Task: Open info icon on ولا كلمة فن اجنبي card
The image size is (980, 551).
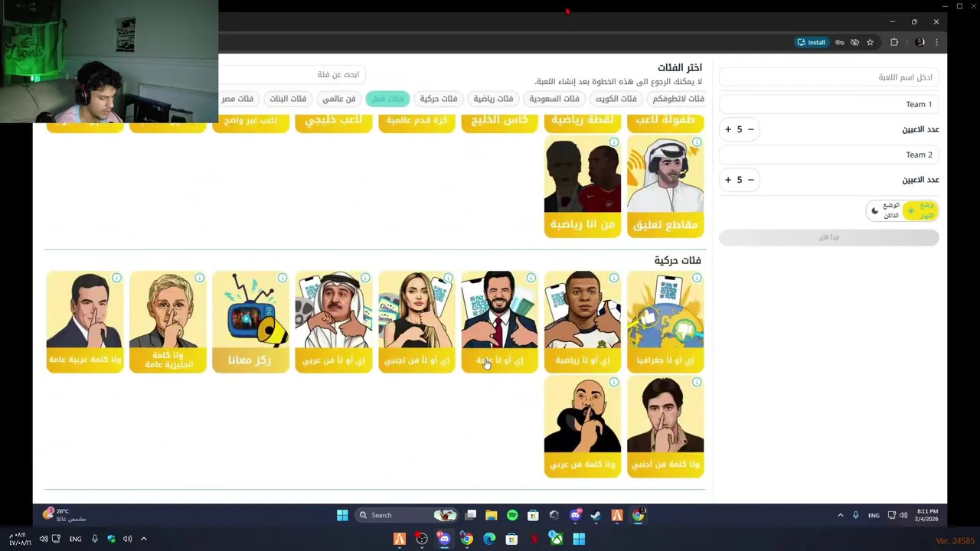Action: click(x=697, y=382)
